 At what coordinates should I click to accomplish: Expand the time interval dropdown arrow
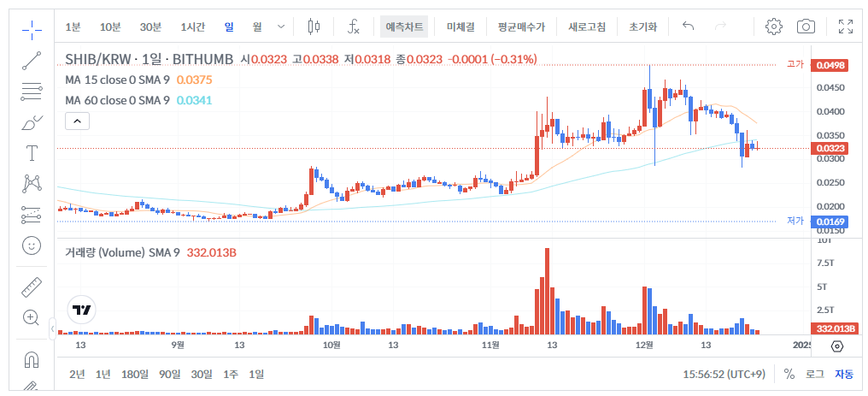point(281,27)
